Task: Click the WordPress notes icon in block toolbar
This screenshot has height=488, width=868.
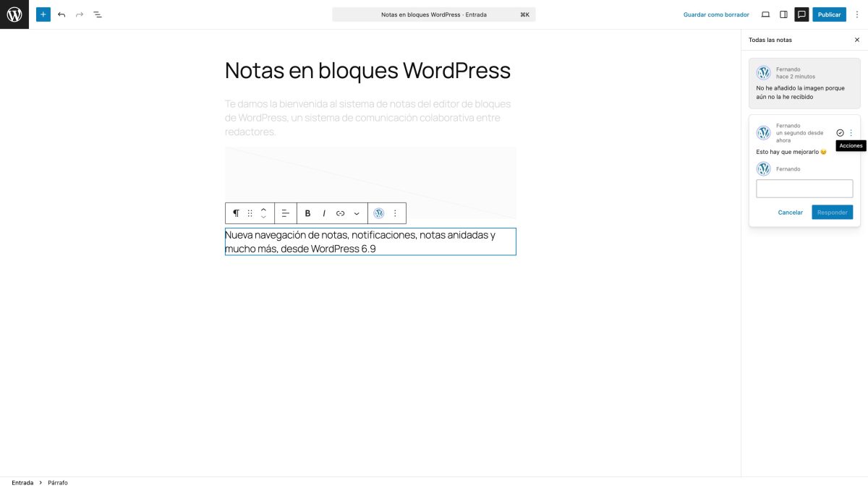Action: click(378, 213)
